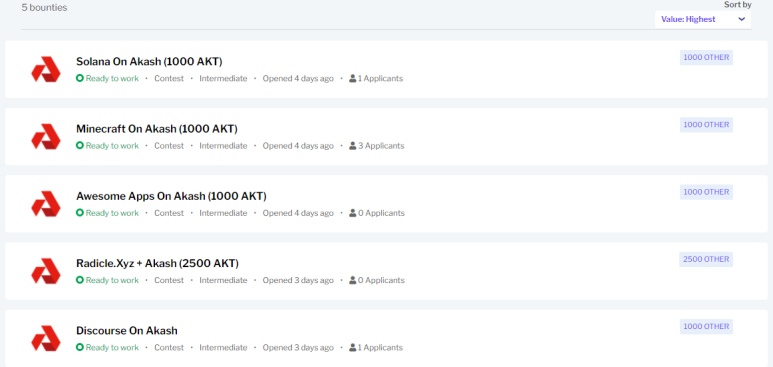Click the 2500 OTHER value tag

coord(706,259)
